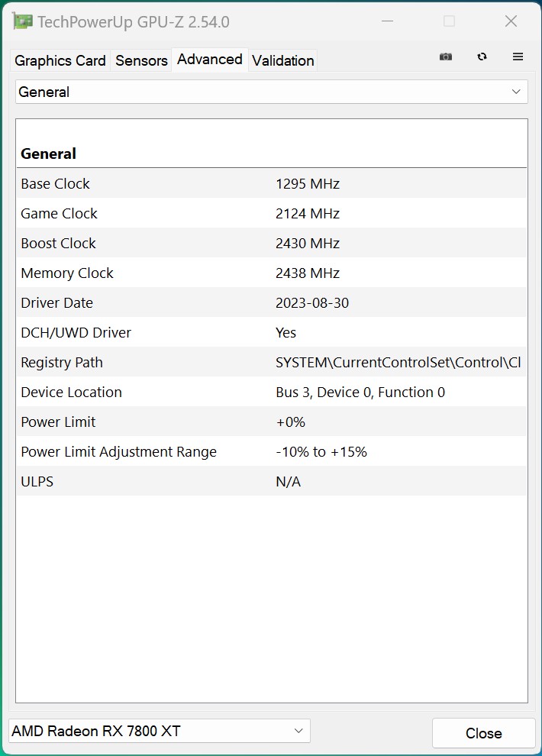Click the Driver Date row
This screenshot has width=542, height=756.
tap(271, 303)
